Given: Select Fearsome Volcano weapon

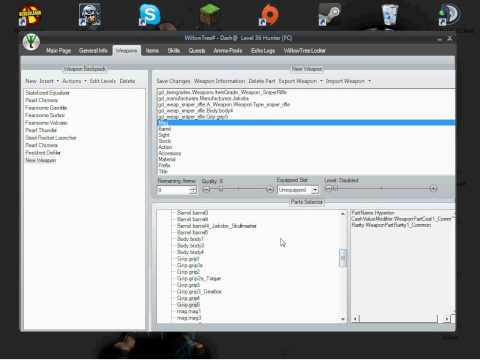Looking at the screenshot, I should point(46,123).
